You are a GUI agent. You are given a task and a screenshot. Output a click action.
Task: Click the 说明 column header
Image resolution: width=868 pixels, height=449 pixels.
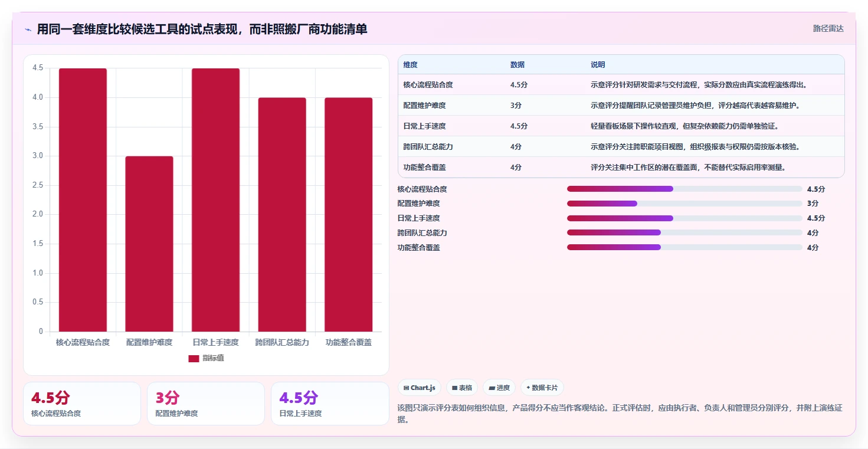point(598,65)
